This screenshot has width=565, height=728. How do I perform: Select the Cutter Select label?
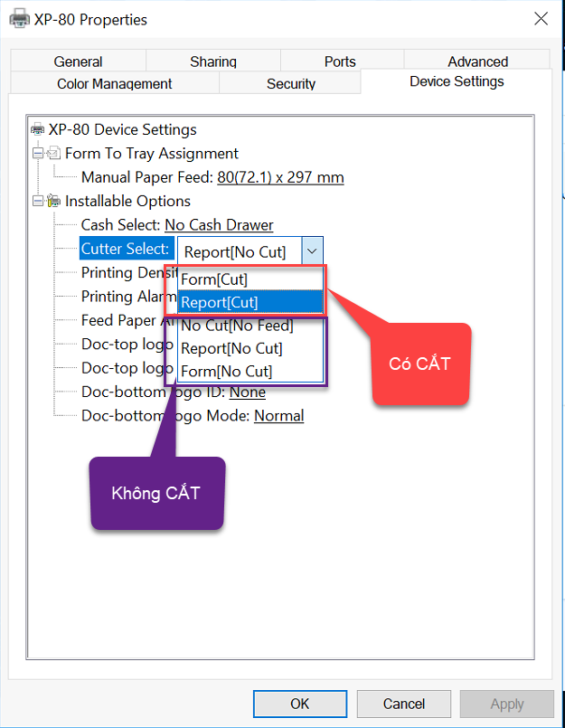pos(126,249)
